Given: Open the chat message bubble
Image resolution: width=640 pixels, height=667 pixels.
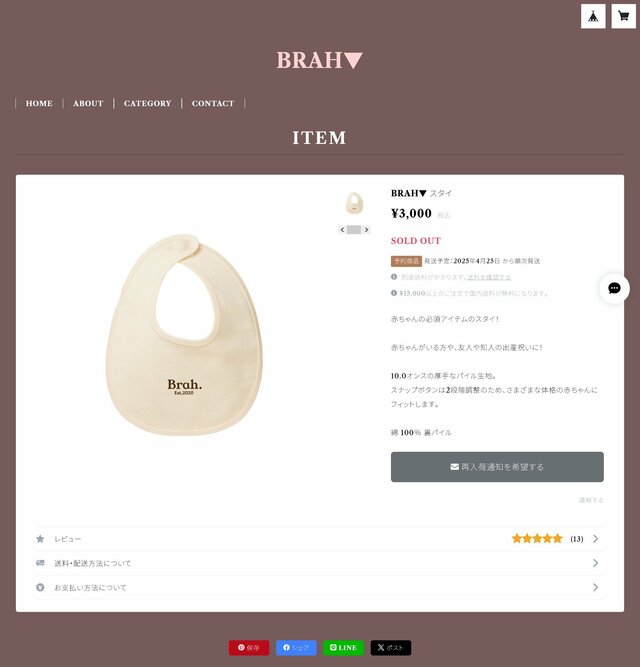Looking at the screenshot, I should [614, 288].
